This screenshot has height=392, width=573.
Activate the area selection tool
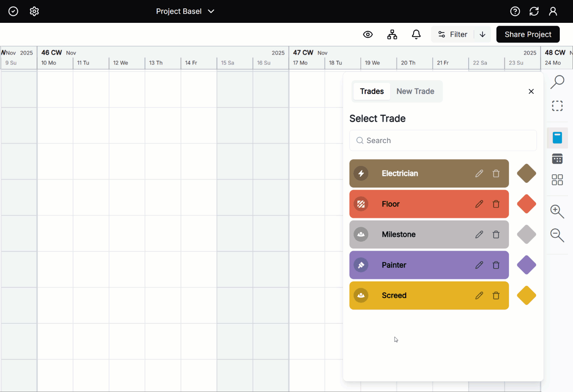tap(557, 105)
